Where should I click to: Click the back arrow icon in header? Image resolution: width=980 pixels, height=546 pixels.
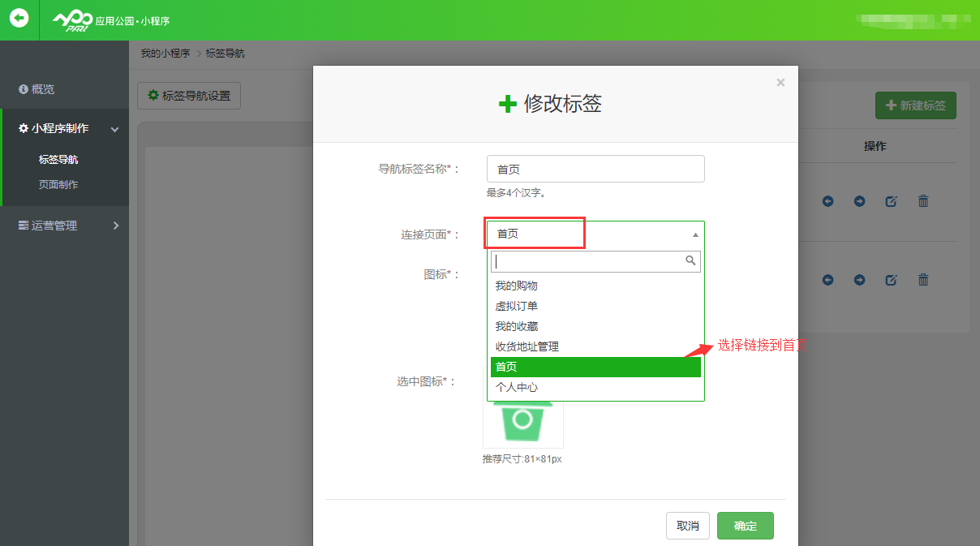(x=19, y=19)
